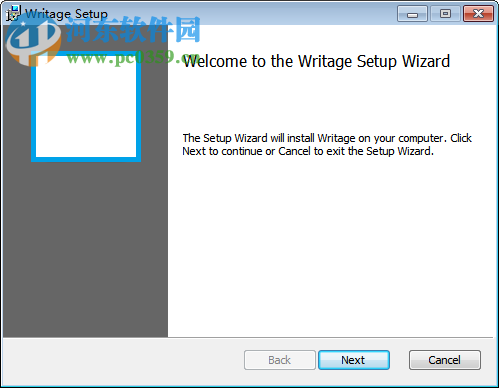
Task: Cancel the Writage Setup Wizard
Action: [x=445, y=360]
